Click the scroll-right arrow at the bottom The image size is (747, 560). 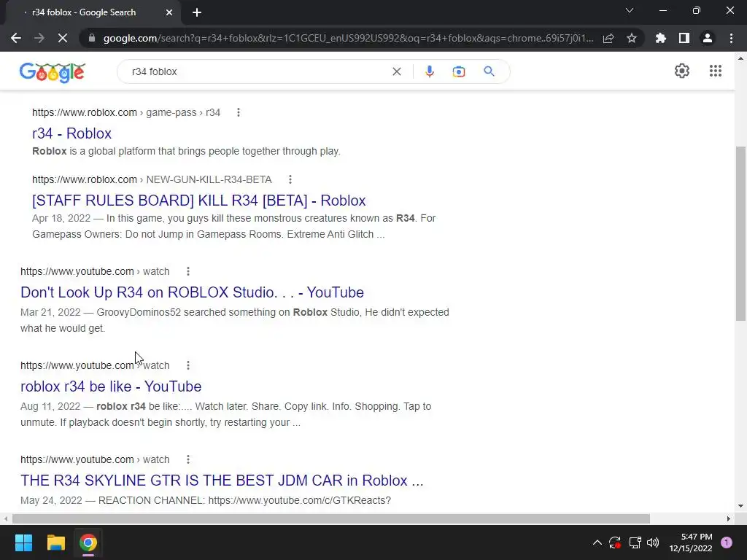click(x=729, y=518)
